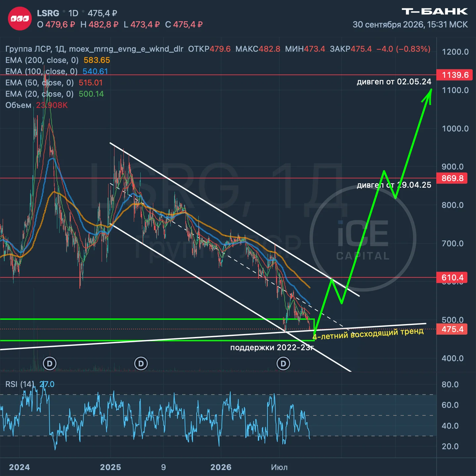Select the 610.4 price level label
This screenshot has height=476, width=476.
[452, 277]
